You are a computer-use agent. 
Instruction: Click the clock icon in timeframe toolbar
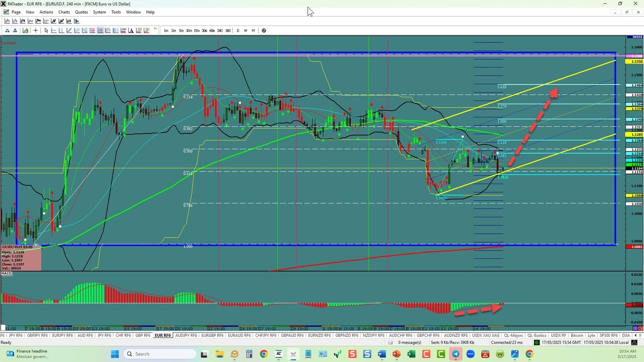pyautogui.click(x=264, y=30)
